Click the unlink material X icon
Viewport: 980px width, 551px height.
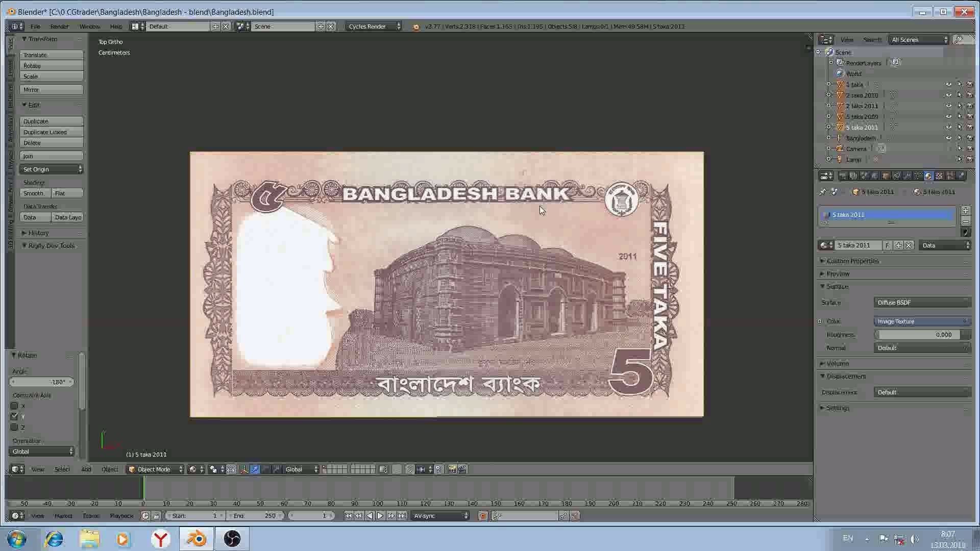pos(909,245)
